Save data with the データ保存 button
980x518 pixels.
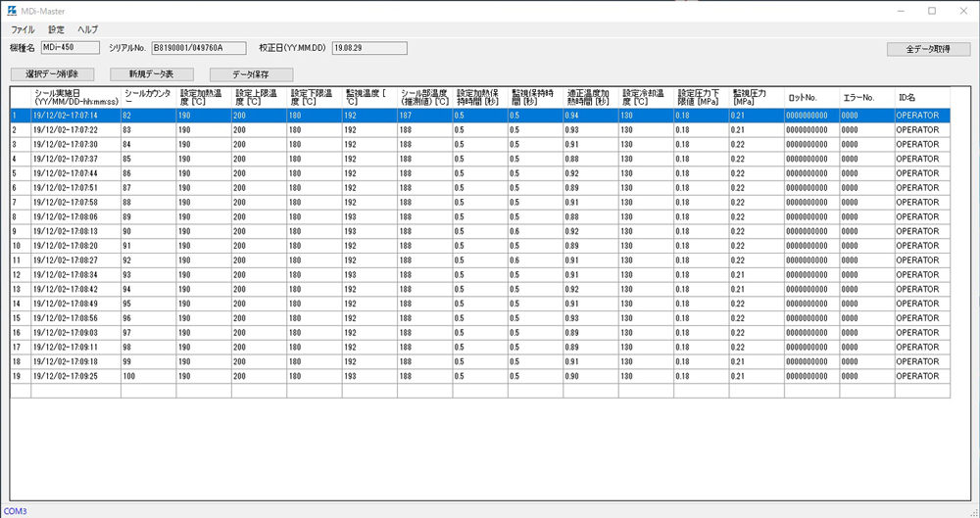click(x=251, y=74)
